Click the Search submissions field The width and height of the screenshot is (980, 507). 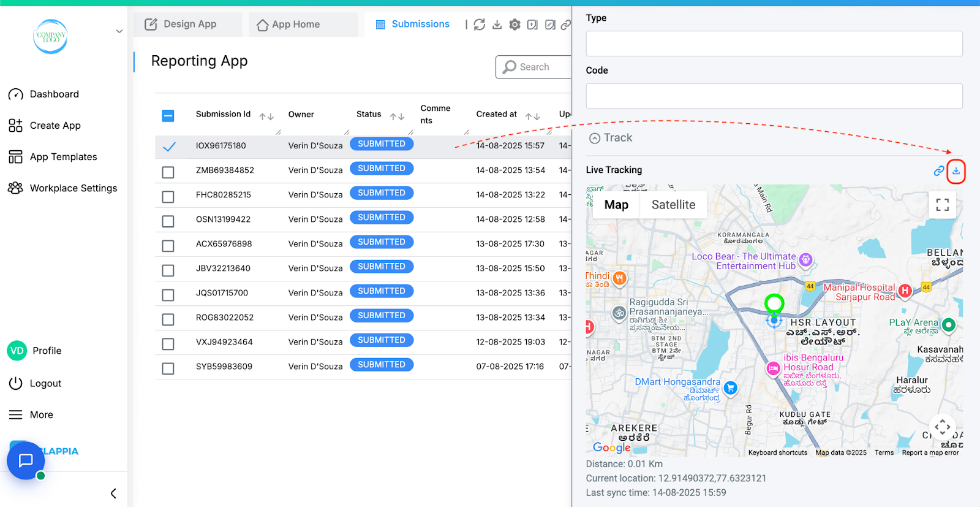pos(534,67)
